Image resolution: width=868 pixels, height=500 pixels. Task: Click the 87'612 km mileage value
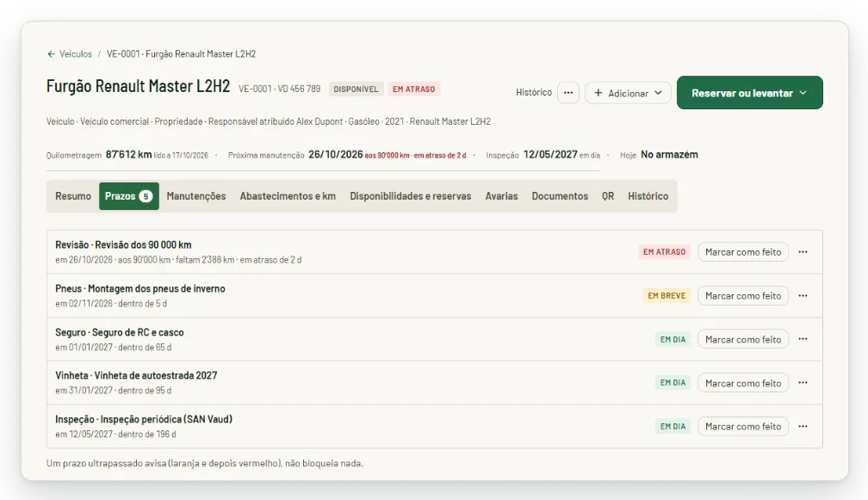(128, 154)
